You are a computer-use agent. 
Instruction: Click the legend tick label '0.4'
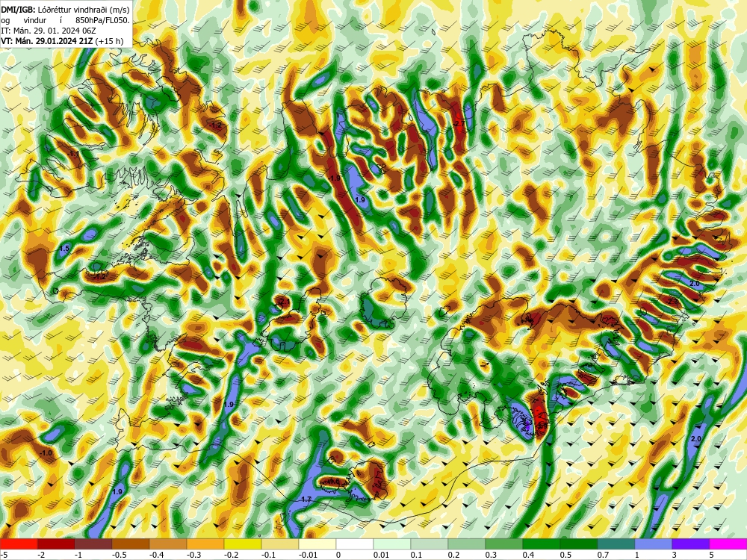(x=529, y=555)
